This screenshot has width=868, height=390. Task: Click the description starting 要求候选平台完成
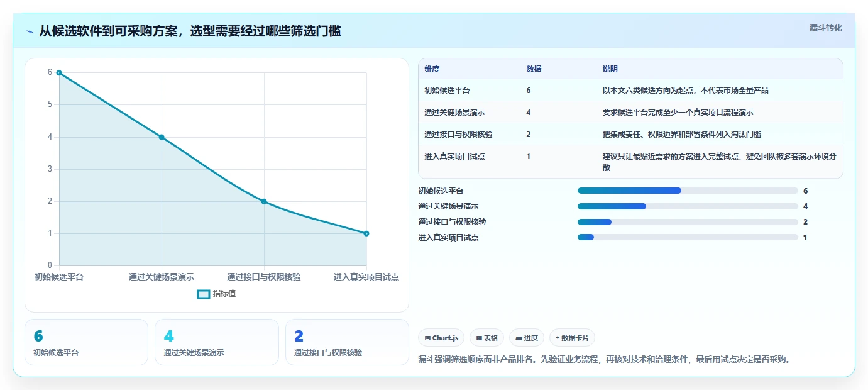point(678,113)
